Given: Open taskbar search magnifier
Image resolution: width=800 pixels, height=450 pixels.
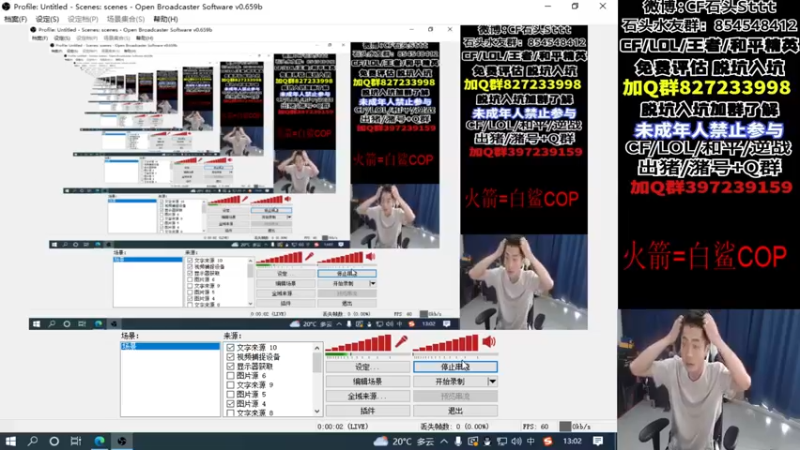Looking at the screenshot, I should click(33, 441).
